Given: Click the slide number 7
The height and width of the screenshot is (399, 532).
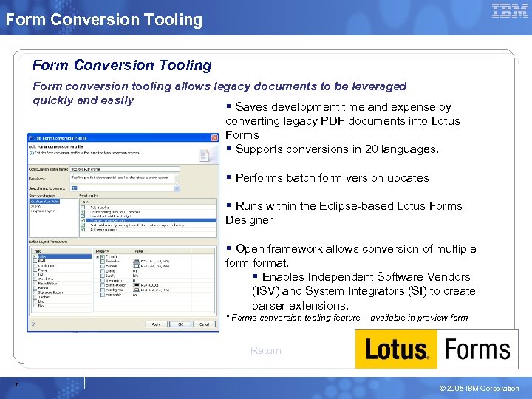Looking at the screenshot, I should tap(16, 385).
